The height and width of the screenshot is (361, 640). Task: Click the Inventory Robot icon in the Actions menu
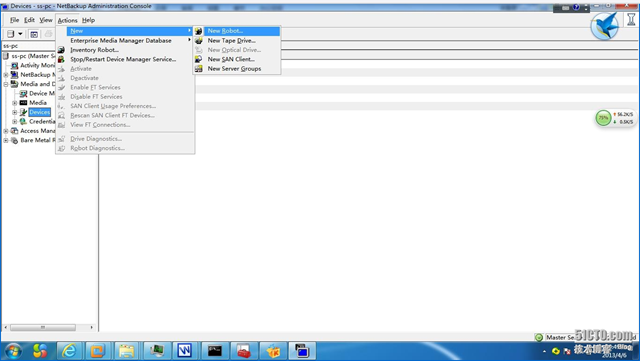point(61,50)
